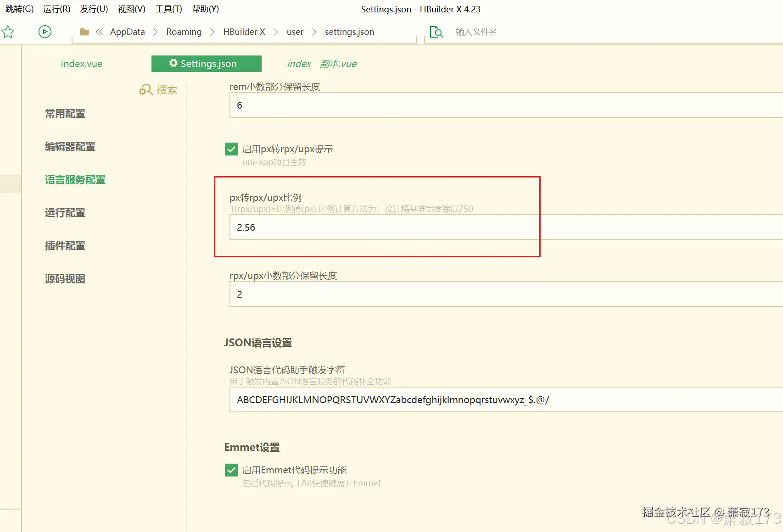Open 常用配置 settings section
Image resolution: width=783 pixels, height=532 pixels.
[x=65, y=114]
